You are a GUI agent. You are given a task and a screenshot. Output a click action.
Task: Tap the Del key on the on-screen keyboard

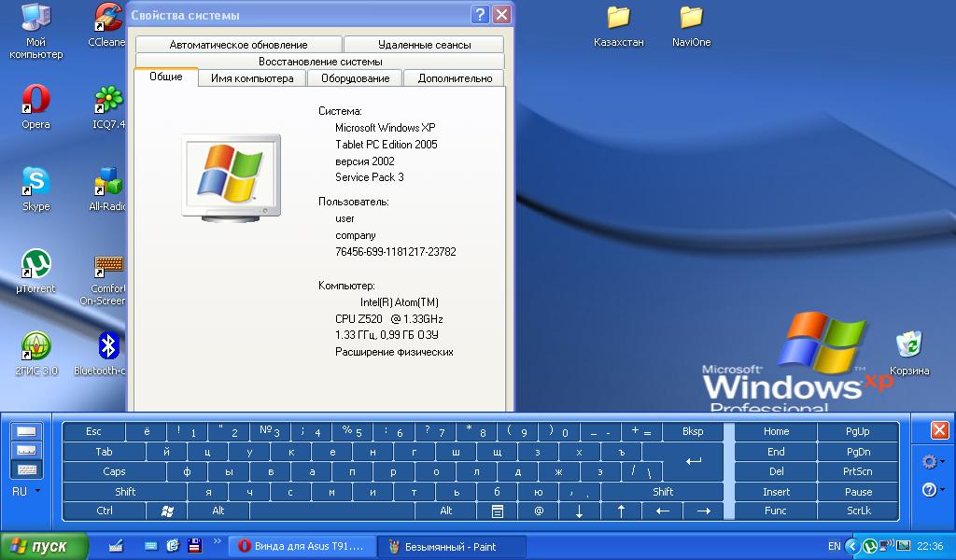point(776,471)
